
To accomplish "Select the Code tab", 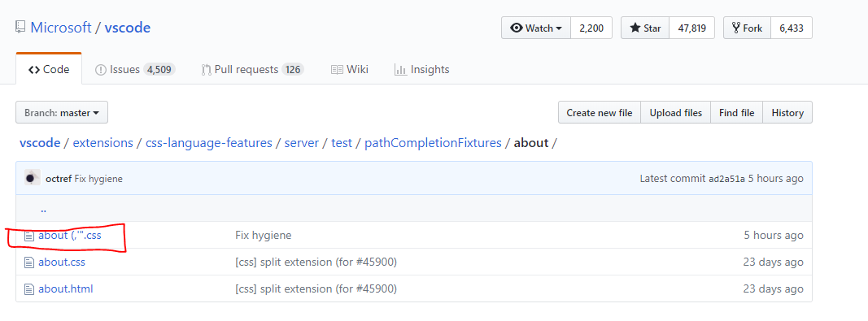I will click(x=49, y=70).
